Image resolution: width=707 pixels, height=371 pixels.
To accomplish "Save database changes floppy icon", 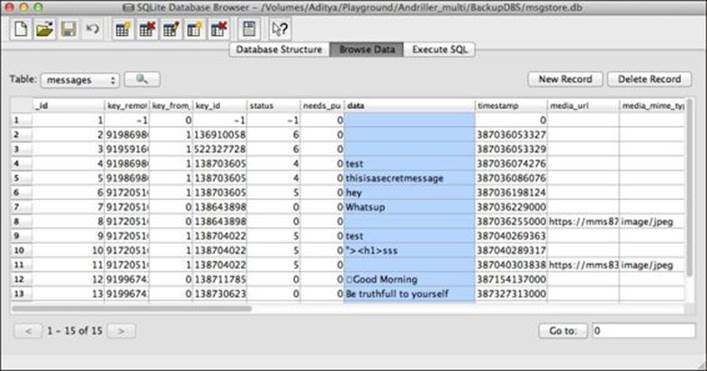I will coord(69,30).
